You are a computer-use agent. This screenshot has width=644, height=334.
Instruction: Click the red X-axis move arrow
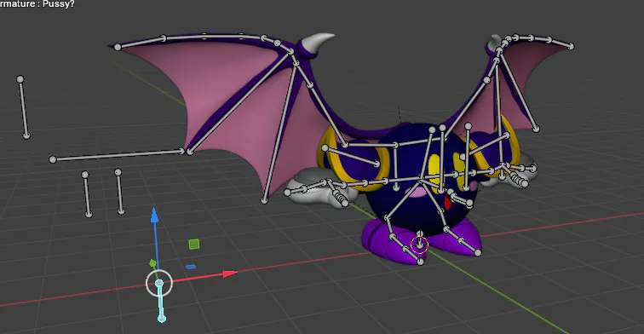pos(230,274)
